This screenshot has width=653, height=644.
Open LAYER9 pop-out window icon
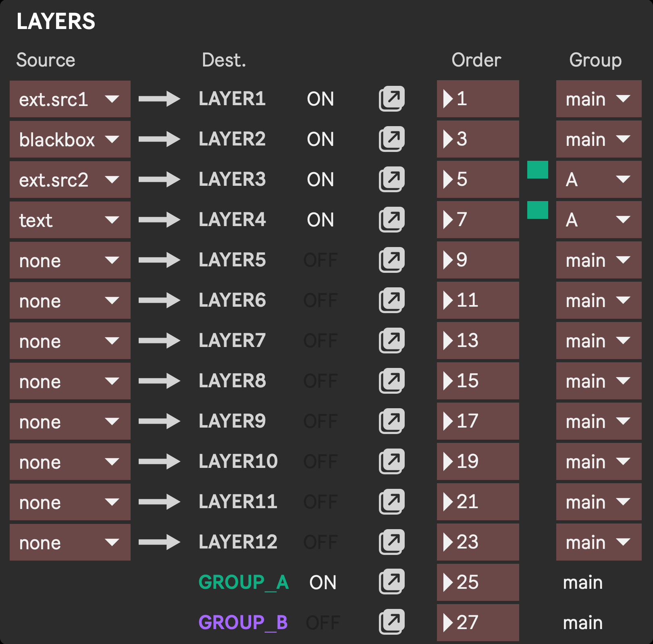coord(391,421)
